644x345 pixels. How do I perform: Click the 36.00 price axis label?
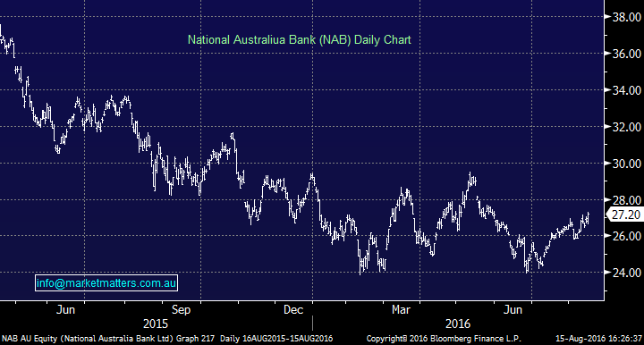pos(627,54)
